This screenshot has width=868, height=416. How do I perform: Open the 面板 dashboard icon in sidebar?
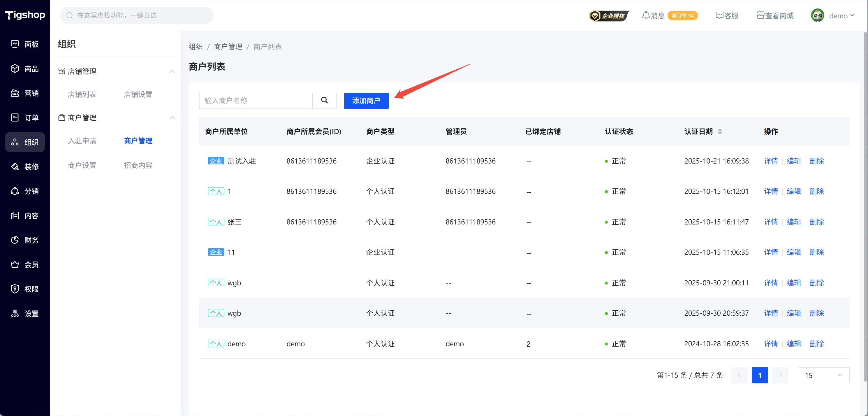pos(15,44)
